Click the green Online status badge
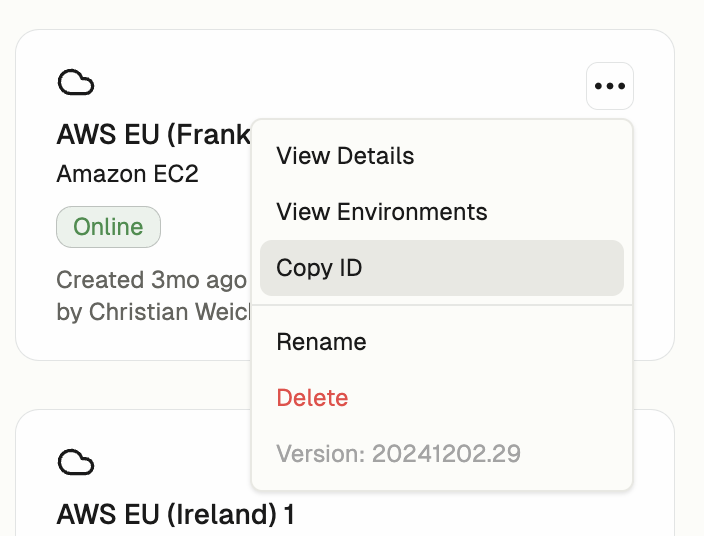Screen dimensions: 704x536 tap(108, 227)
